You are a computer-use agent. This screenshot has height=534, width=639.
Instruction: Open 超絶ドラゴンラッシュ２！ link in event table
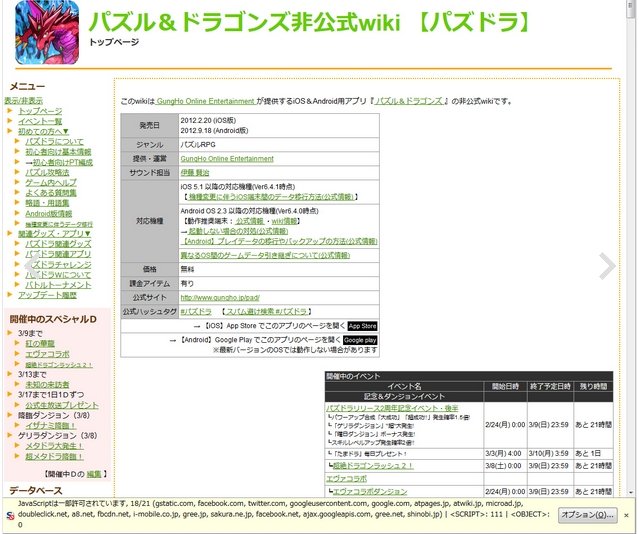tap(373, 466)
